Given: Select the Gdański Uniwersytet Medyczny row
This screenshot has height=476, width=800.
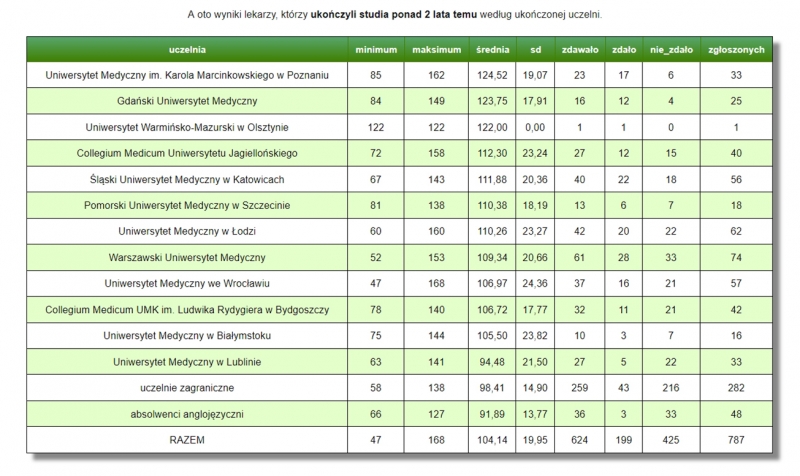Looking at the screenshot, I should click(x=187, y=101).
